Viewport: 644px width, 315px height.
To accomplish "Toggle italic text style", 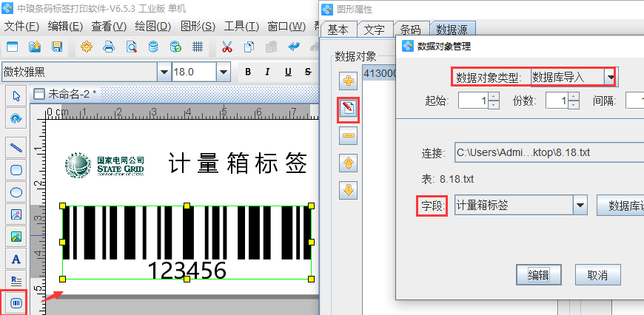I will click(267, 72).
